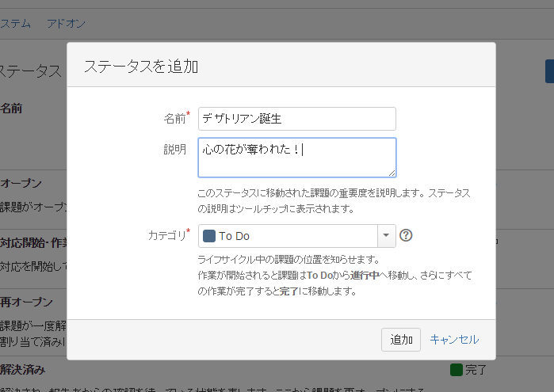The image size is (554, 392).
Task: Click the ステータスを追加 dialog title
Action: pyautogui.click(x=141, y=67)
